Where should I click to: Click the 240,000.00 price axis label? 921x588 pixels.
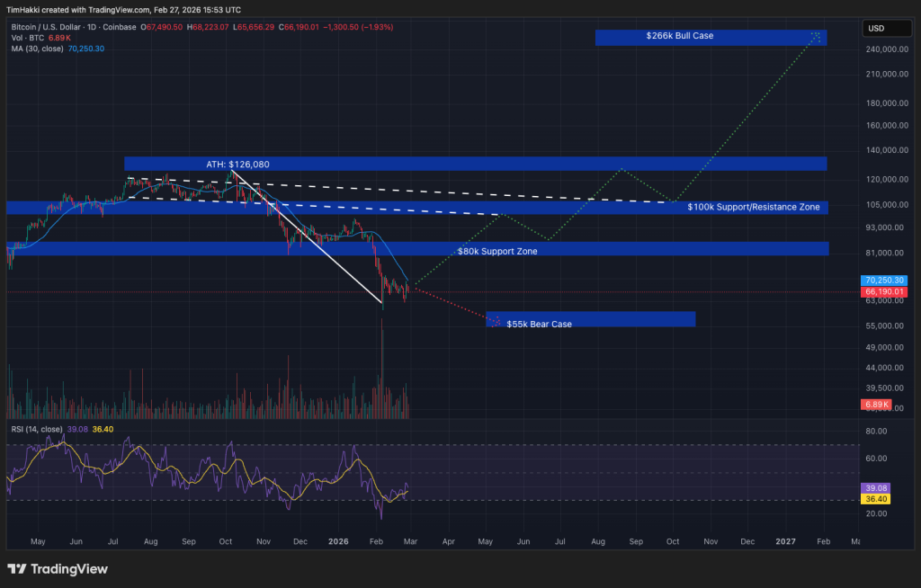tap(885, 50)
